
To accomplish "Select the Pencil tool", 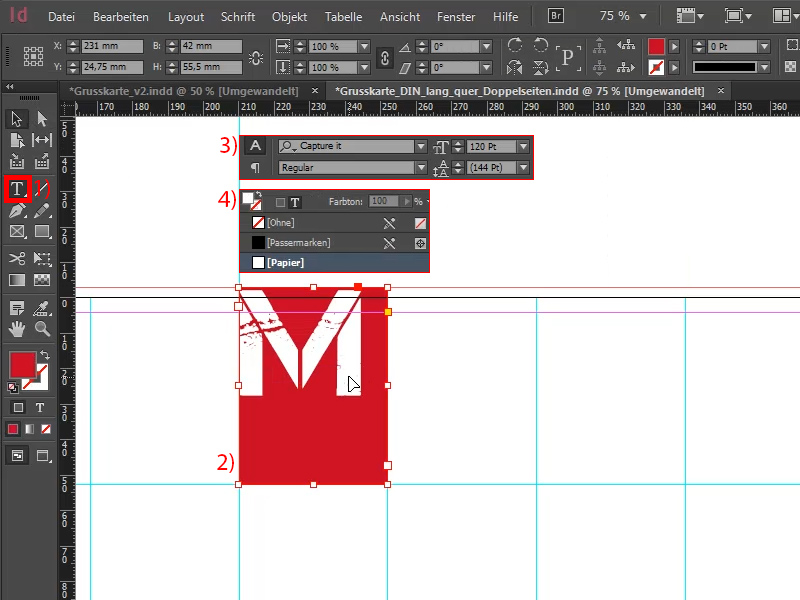I will pos(42,210).
